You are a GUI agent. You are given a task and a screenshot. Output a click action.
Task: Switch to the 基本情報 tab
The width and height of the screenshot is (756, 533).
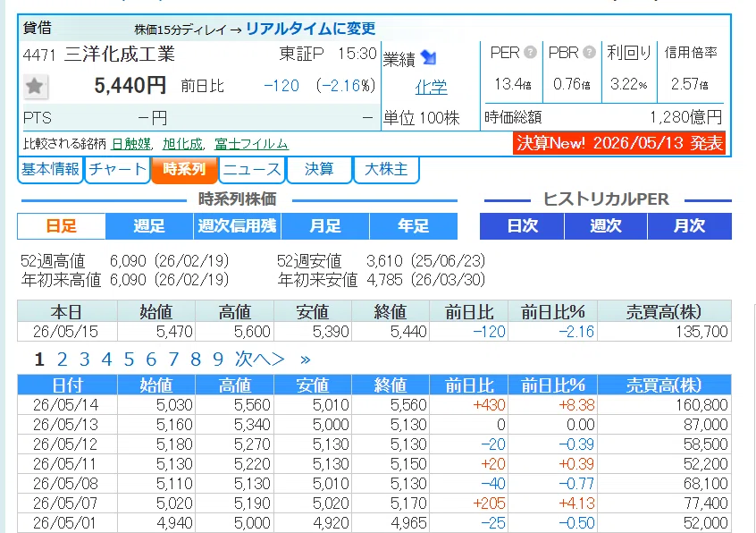click(50, 169)
